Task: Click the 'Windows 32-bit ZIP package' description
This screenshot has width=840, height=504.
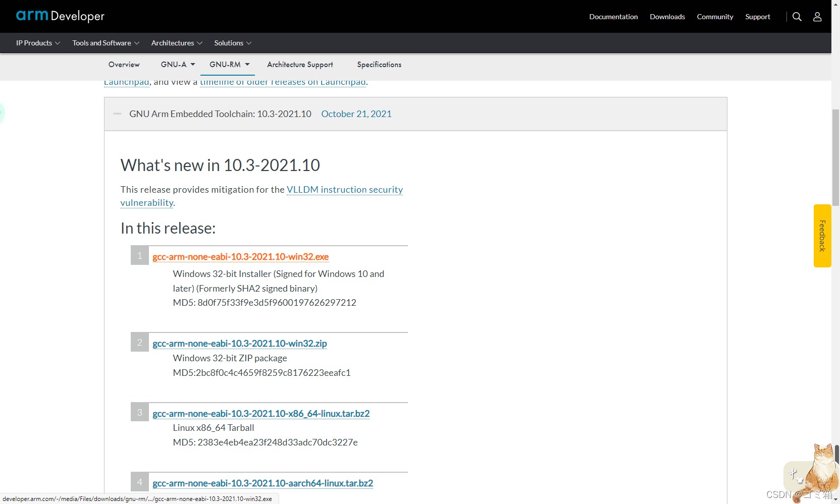Action: pos(230,358)
